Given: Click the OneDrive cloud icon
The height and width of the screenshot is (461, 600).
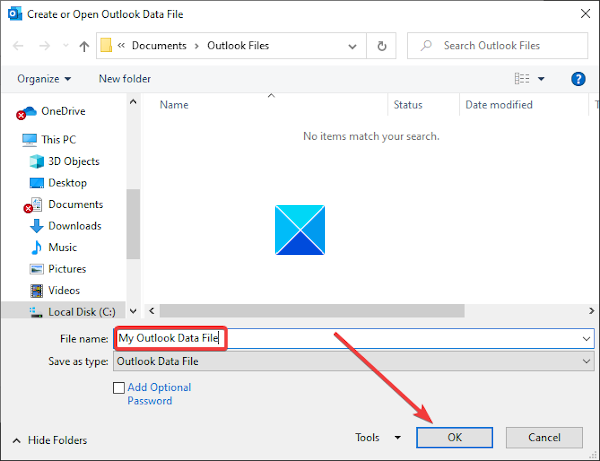Looking at the screenshot, I should tap(26, 112).
